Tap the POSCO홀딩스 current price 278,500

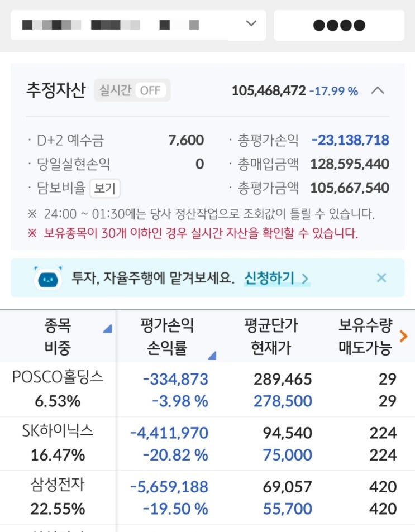[x=283, y=401]
